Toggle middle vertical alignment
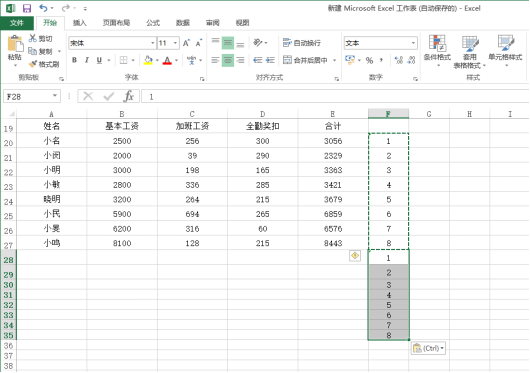Image resolution: width=530 pixels, height=373 pixels. coord(228,43)
